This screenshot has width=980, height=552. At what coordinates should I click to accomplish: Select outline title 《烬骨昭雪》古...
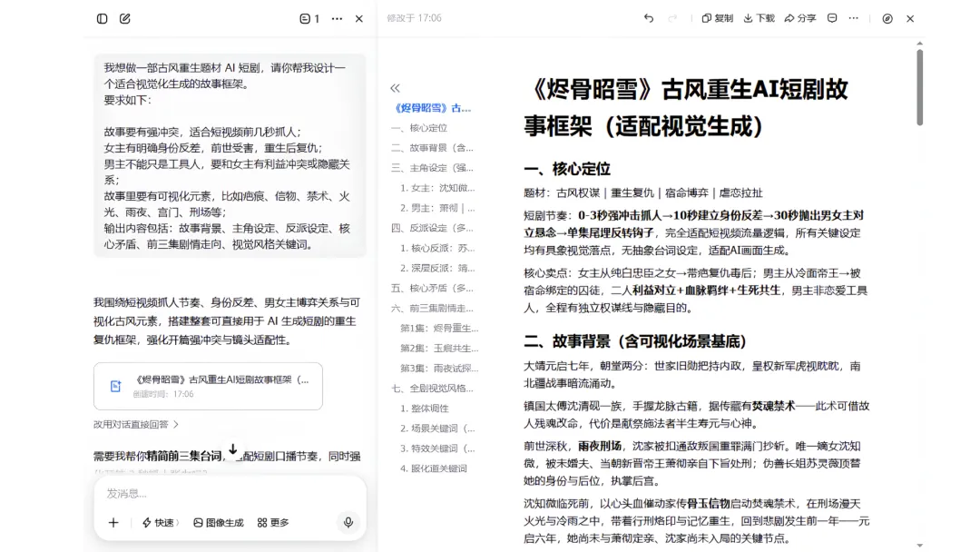tap(433, 108)
